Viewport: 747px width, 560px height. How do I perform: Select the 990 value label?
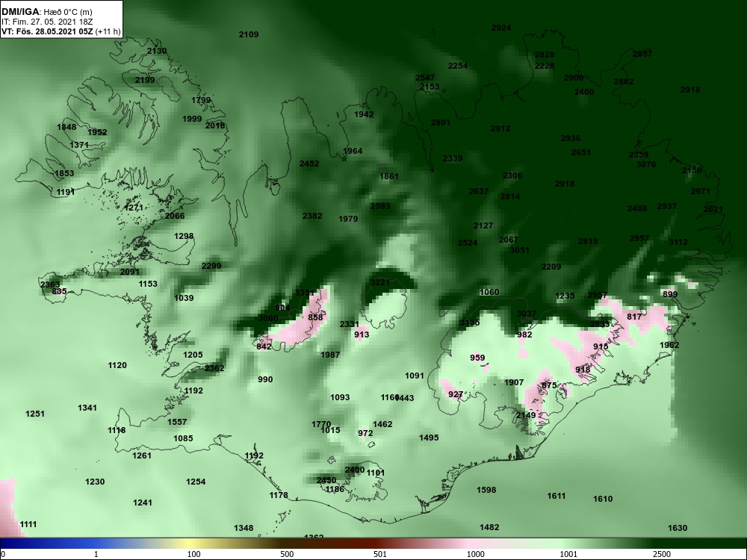[265, 379]
